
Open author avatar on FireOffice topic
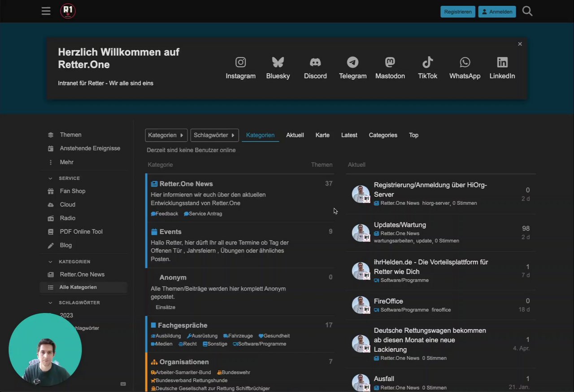pyautogui.click(x=361, y=305)
